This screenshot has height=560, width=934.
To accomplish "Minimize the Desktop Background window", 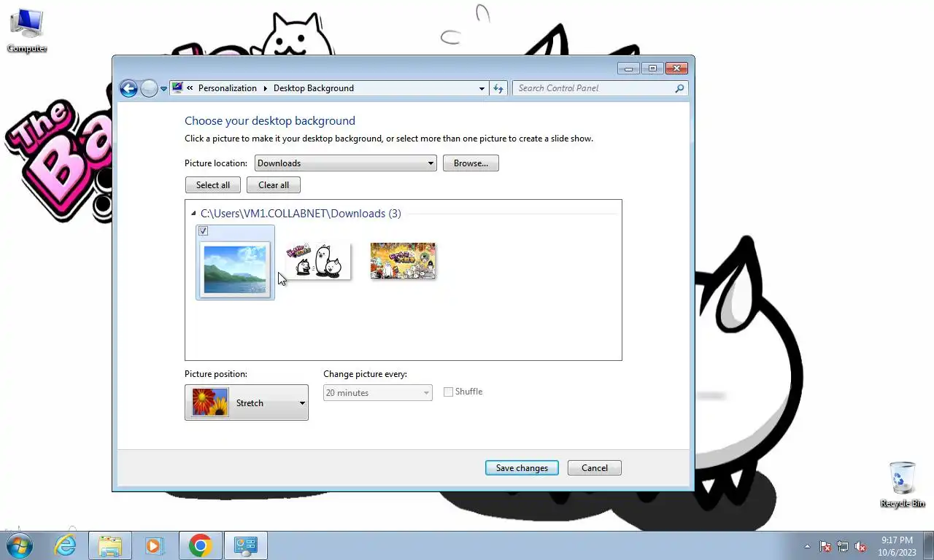I will click(x=628, y=69).
